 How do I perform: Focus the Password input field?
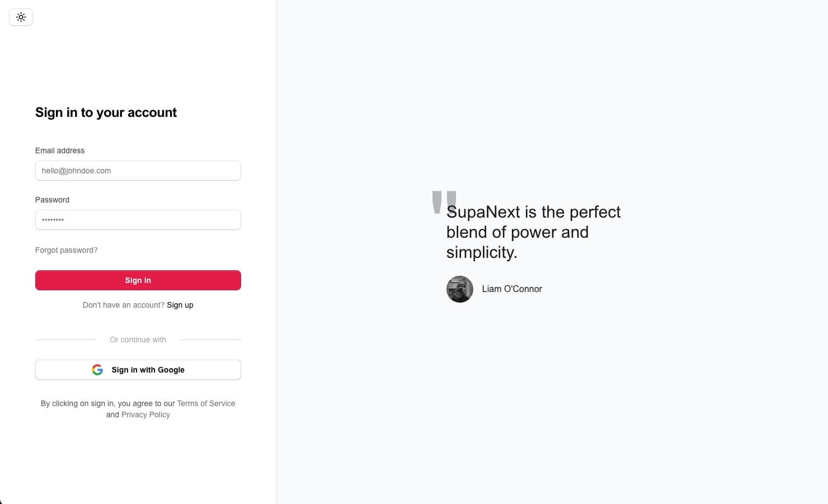[138, 220]
